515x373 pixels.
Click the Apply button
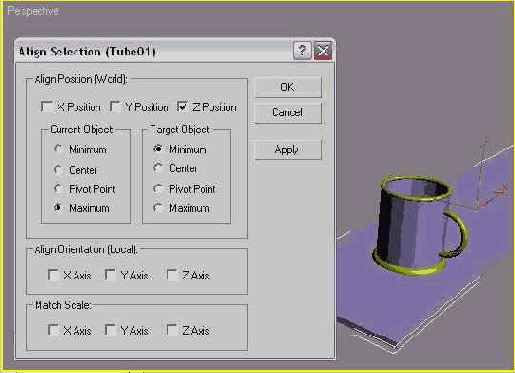point(288,149)
